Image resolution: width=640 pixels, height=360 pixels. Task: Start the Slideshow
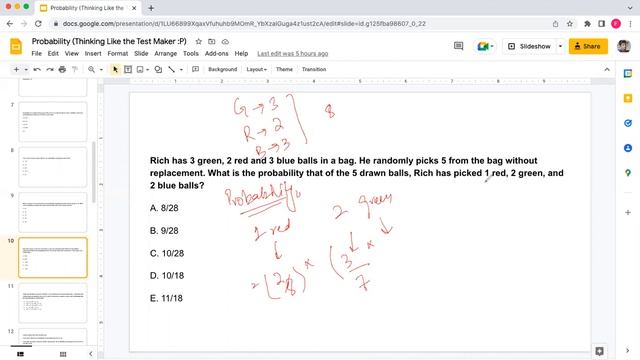529,46
